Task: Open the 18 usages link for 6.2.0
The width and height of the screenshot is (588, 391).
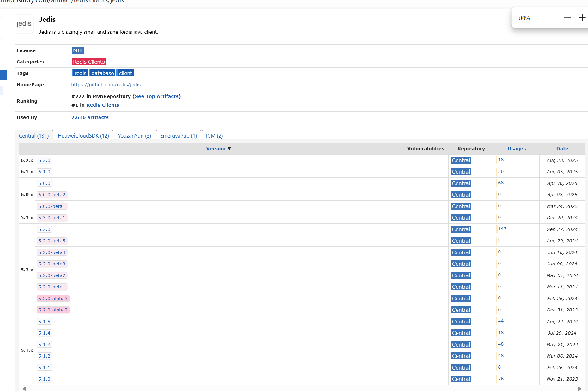Action: pyautogui.click(x=501, y=160)
